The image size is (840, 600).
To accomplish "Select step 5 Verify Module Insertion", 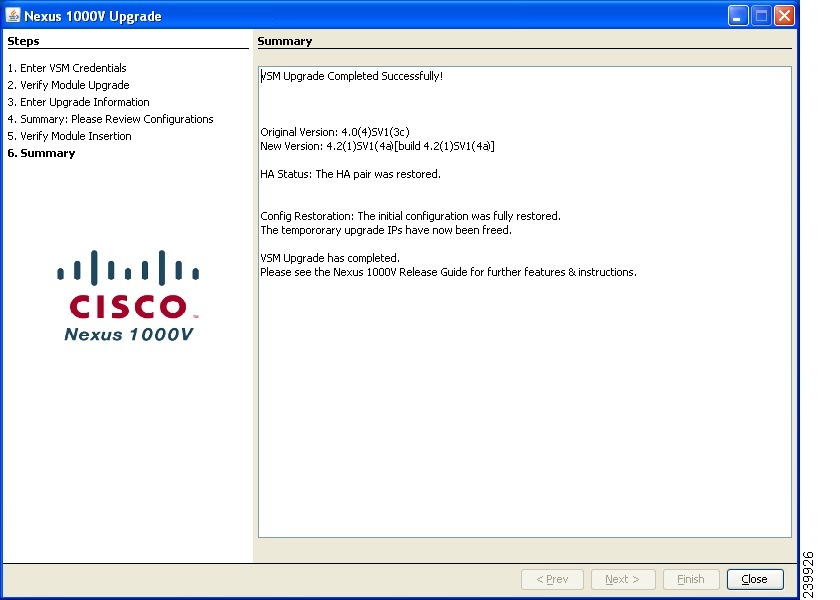I will coord(70,136).
